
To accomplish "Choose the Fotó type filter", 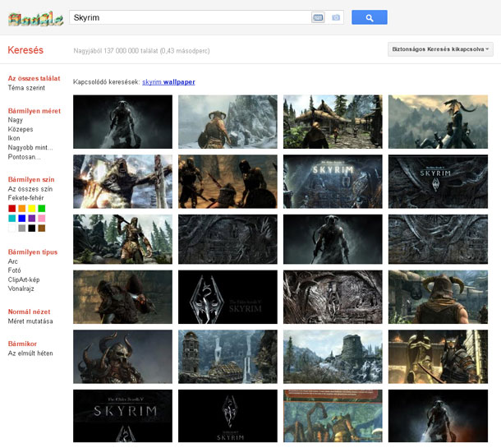I will pos(15,270).
